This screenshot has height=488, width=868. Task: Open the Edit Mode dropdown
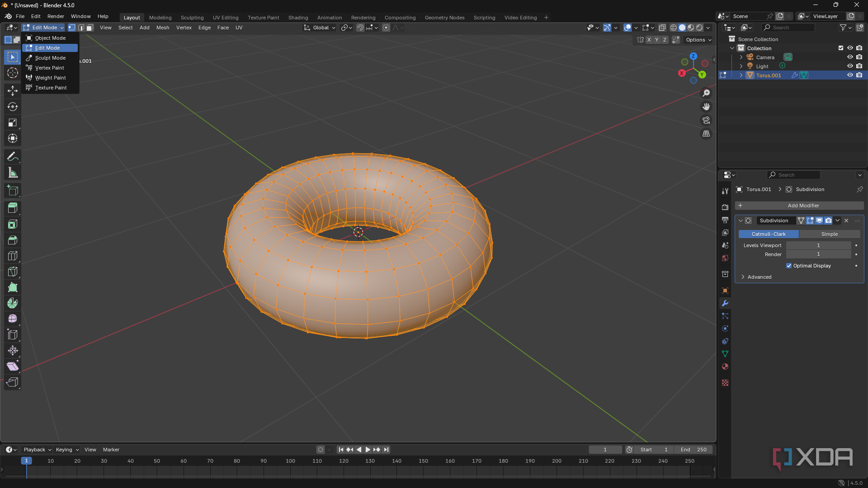43,28
